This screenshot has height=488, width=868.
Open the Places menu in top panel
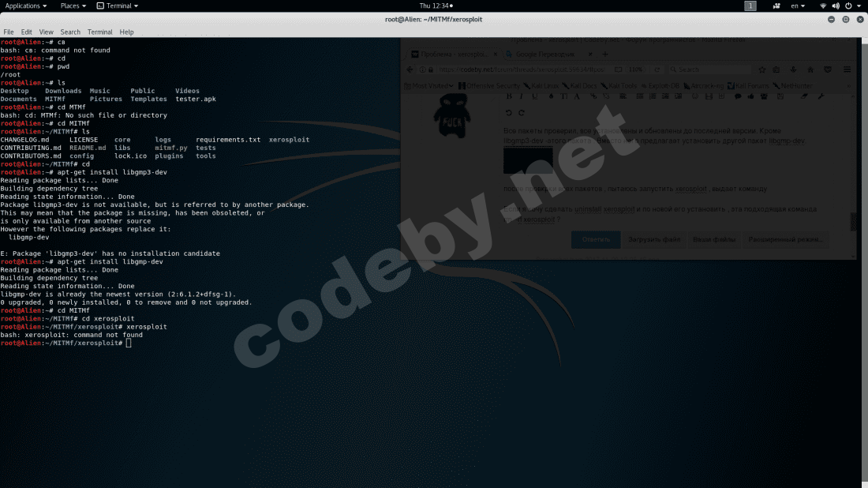click(73, 6)
